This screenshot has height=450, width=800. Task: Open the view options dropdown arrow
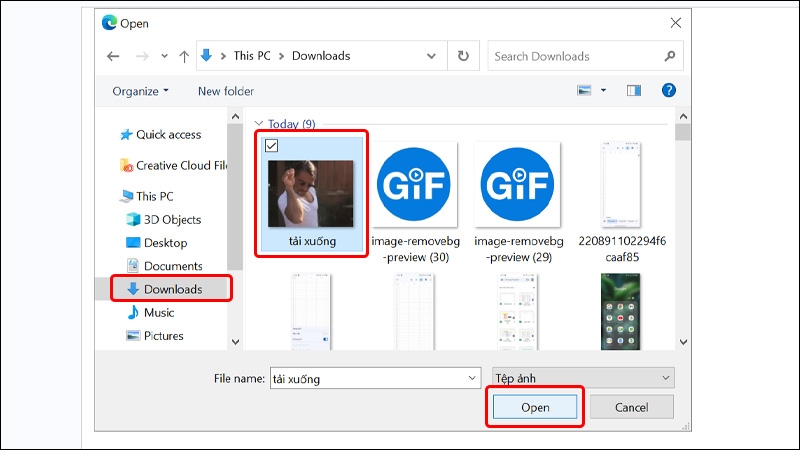[x=604, y=91]
